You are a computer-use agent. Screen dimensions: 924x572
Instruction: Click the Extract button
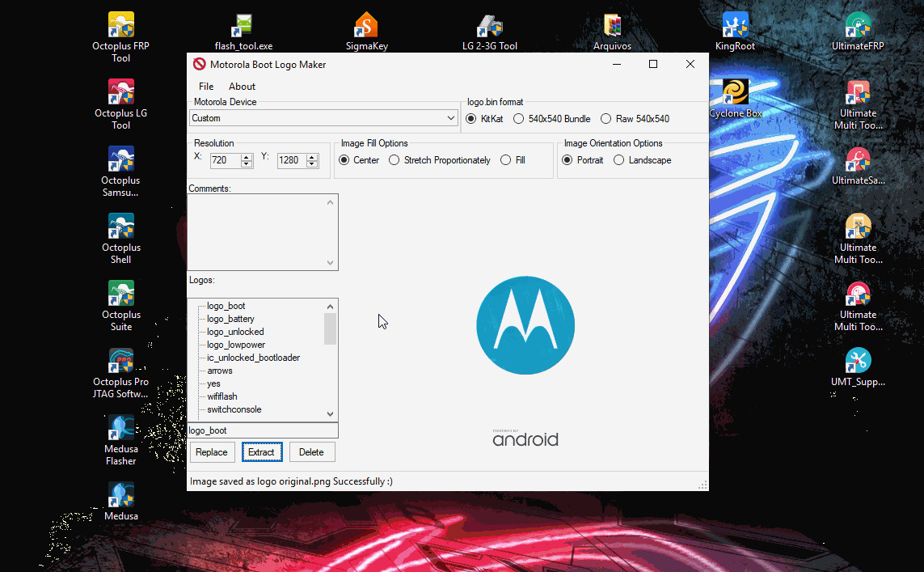click(262, 452)
